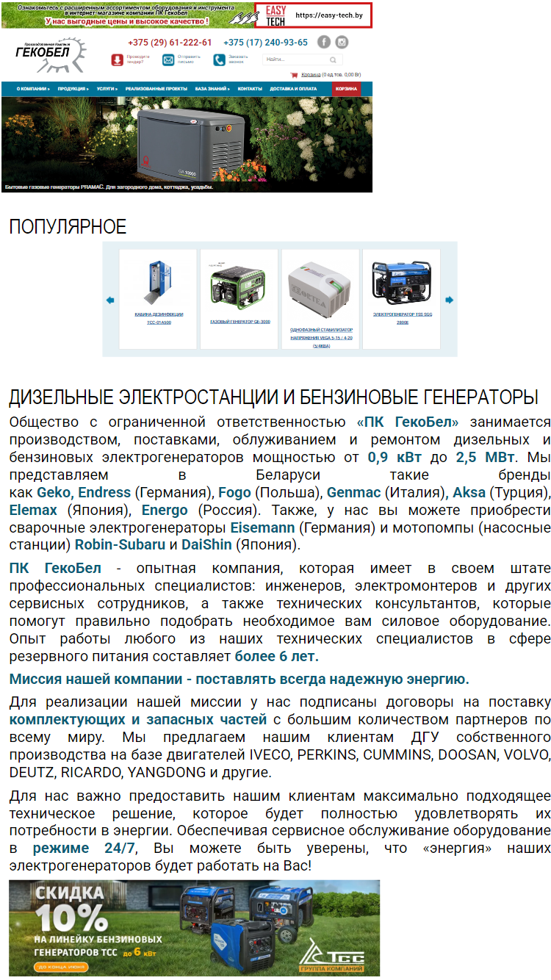Click phone number +375 (29) 61-222-61
The height and width of the screenshot is (980, 551).
click(x=170, y=43)
